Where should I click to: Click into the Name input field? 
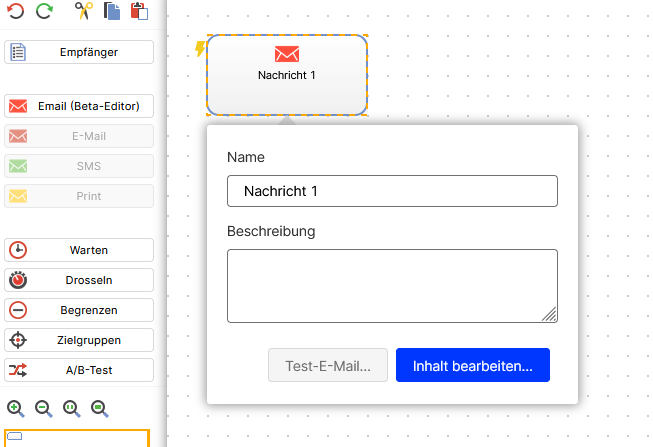(x=392, y=191)
